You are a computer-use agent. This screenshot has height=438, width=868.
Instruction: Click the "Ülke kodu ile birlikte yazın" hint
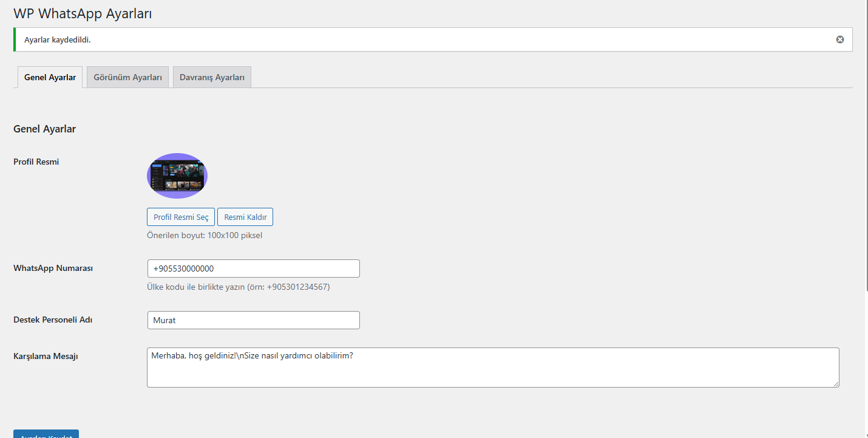[x=239, y=287]
